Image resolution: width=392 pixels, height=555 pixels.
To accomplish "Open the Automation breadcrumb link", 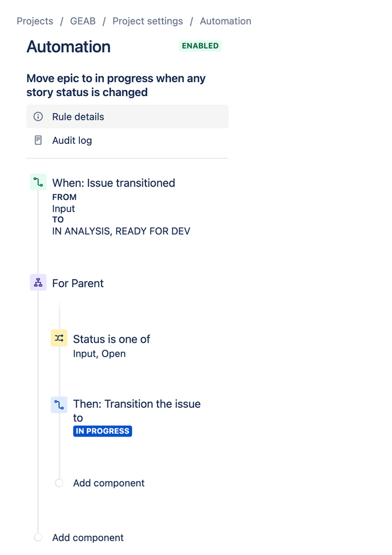I will pos(225,21).
